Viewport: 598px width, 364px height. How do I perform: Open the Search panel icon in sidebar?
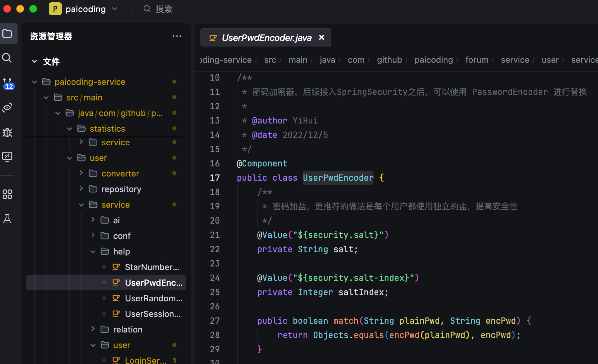point(7,58)
